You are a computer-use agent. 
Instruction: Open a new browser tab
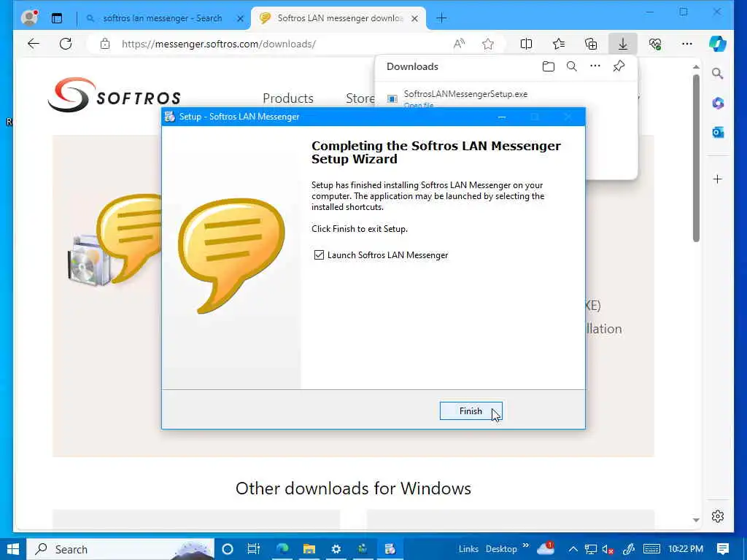pyautogui.click(x=441, y=18)
